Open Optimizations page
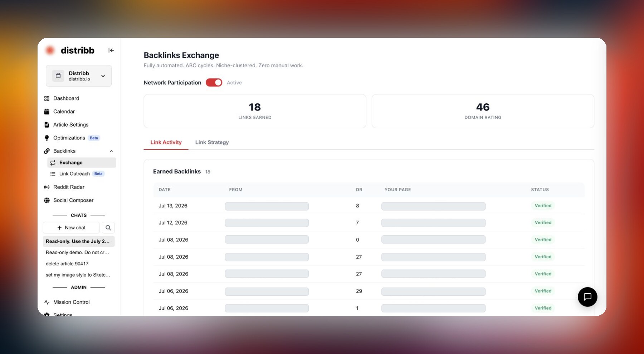The width and height of the screenshot is (644, 354). [69, 138]
